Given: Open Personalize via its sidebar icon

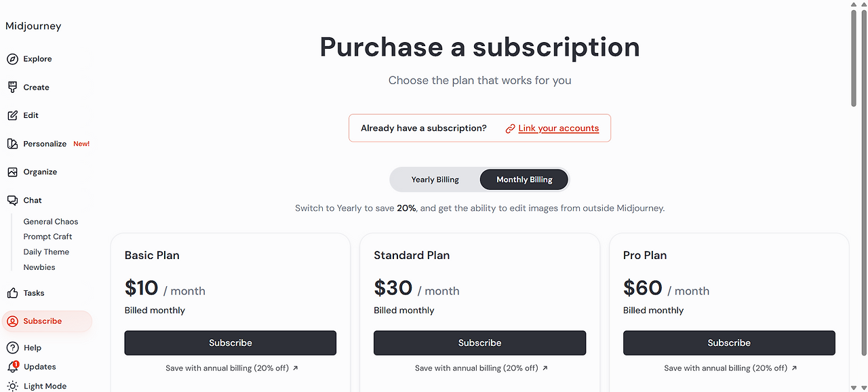Looking at the screenshot, I should tap(12, 144).
